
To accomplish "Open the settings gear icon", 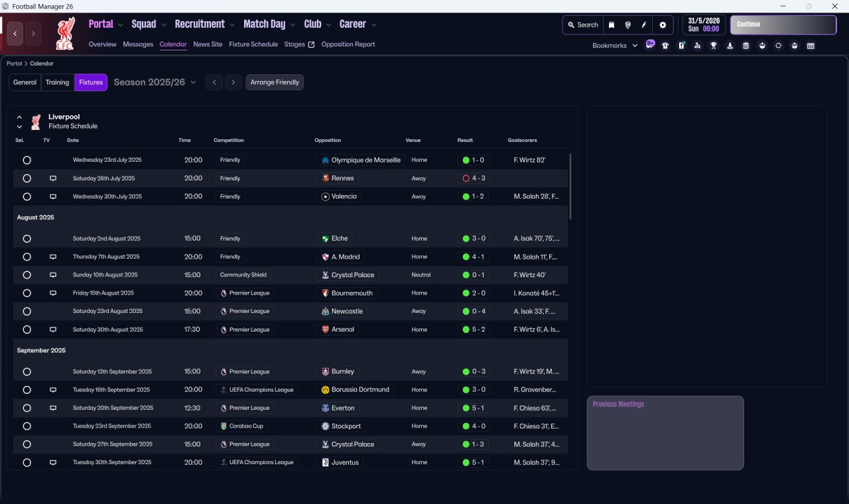I will point(662,25).
